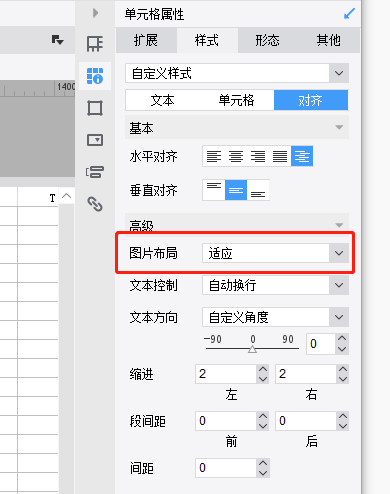Decrease the 间距 line spacing value
The height and width of the screenshot is (494, 390).
263,473
